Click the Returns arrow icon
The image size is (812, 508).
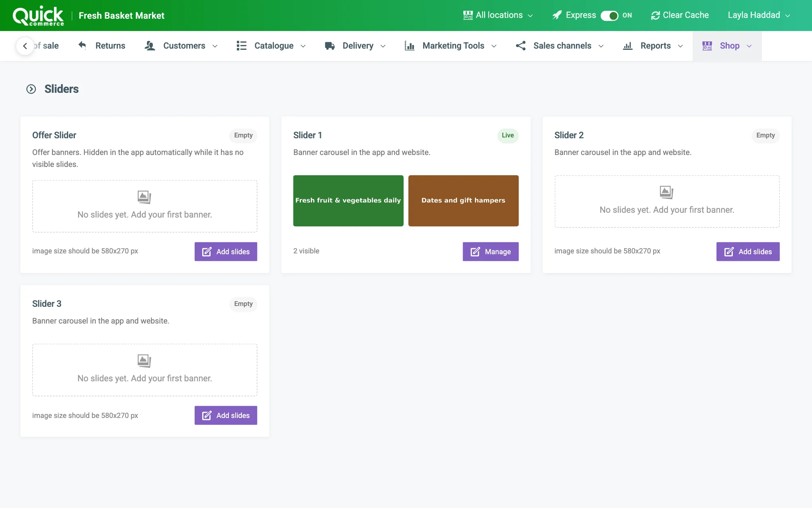click(82, 45)
